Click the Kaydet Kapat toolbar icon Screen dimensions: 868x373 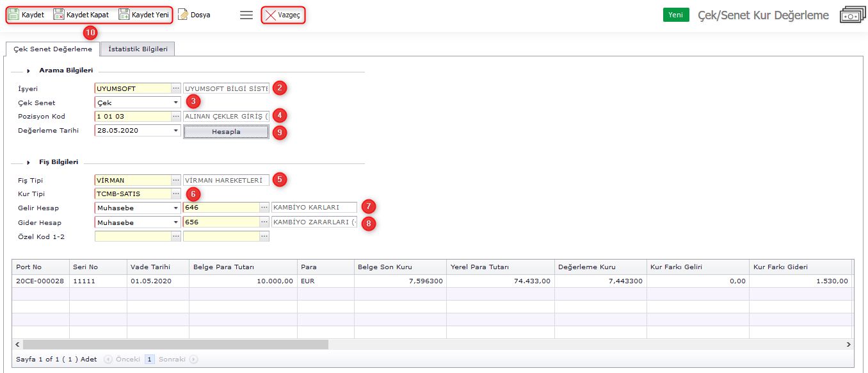coord(59,15)
